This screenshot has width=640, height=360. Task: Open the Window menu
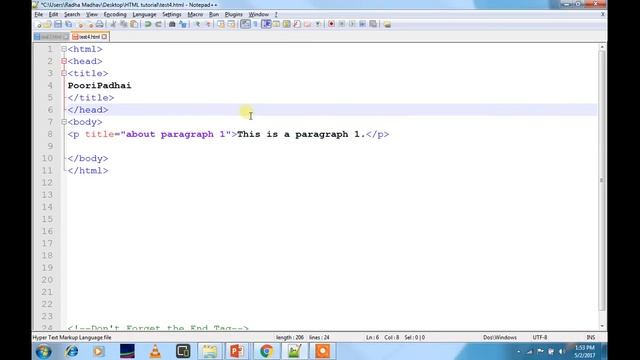[x=259, y=14]
